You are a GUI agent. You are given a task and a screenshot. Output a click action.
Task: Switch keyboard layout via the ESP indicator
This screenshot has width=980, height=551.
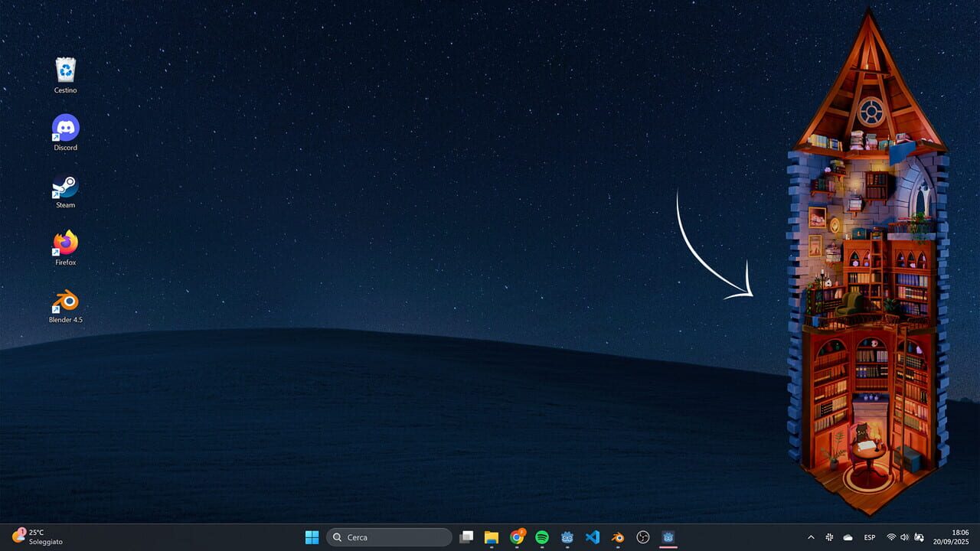pos(869,536)
